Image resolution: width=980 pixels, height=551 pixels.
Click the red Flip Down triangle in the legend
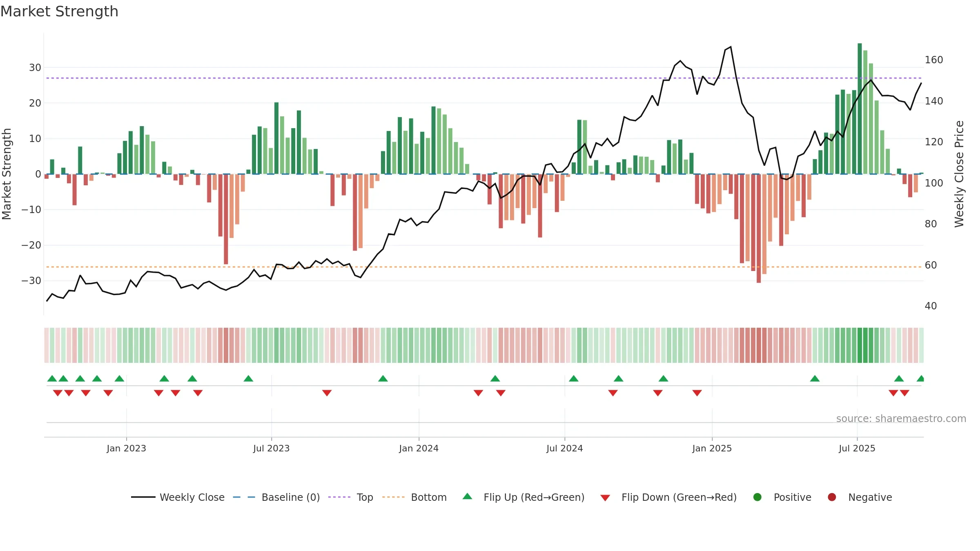coord(605,498)
